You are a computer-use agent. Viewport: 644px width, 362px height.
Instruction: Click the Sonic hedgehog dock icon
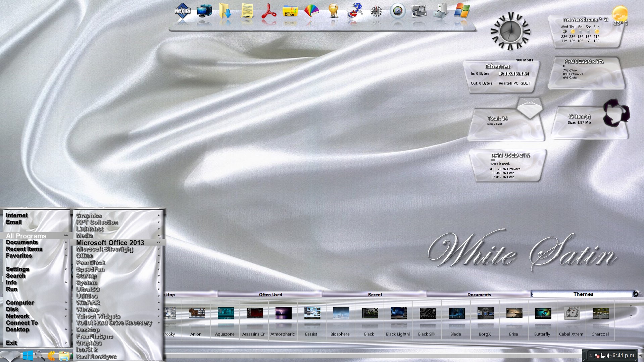355,11
